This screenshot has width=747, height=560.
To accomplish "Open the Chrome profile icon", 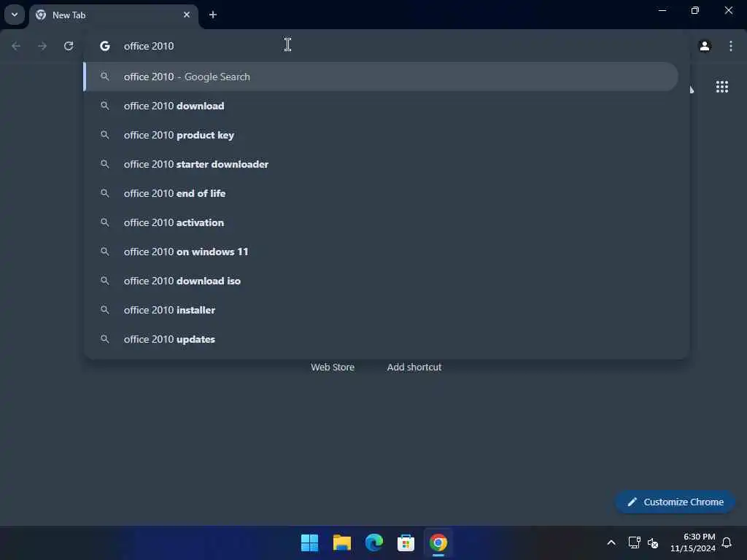I will (705, 46).
